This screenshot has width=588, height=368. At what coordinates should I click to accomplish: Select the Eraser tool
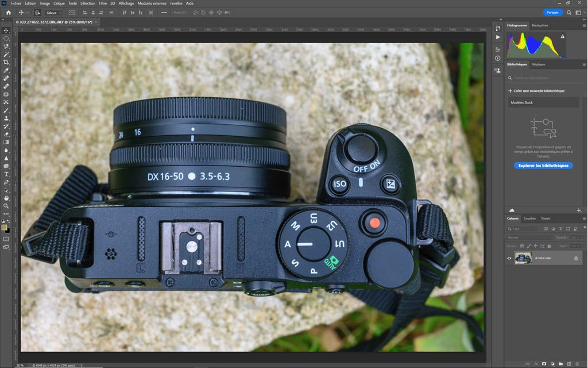pyautogui.click(x=6, y=134)
